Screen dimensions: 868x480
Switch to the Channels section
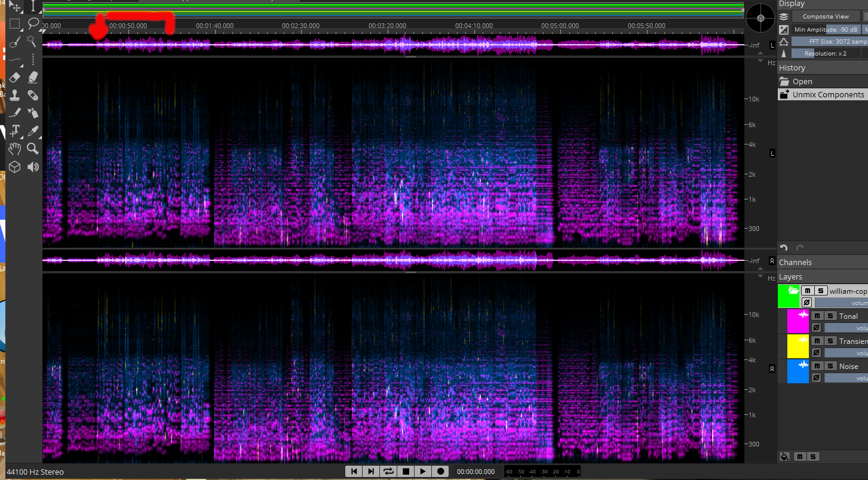coord(796,262)
